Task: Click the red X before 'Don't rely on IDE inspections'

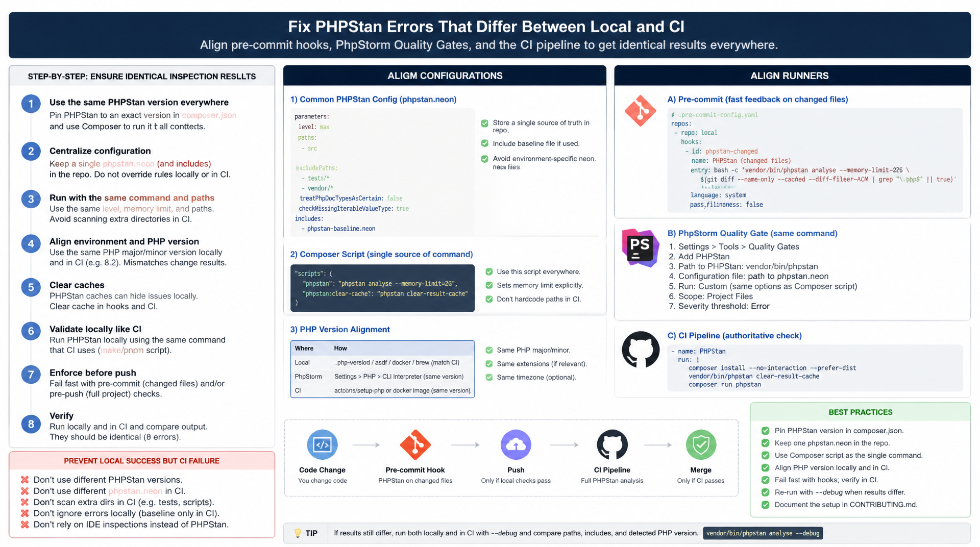Action: (24, 525)
